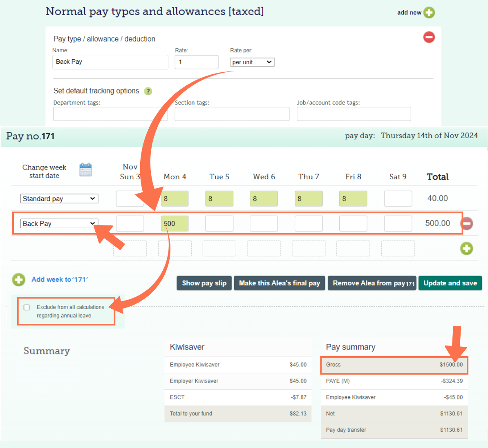Screen dimensions: 488x448
Task: Click the add new green plus icon
Action: (429, 13)
